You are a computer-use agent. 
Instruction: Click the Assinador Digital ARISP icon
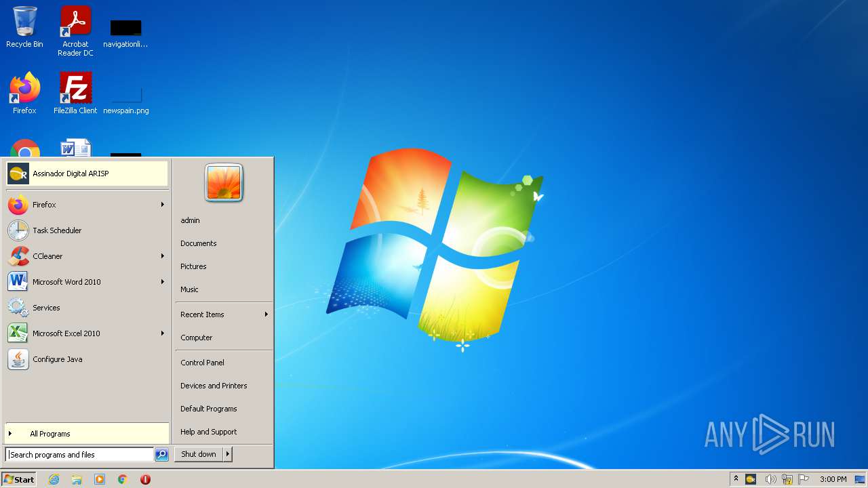[x=18, y=174]
